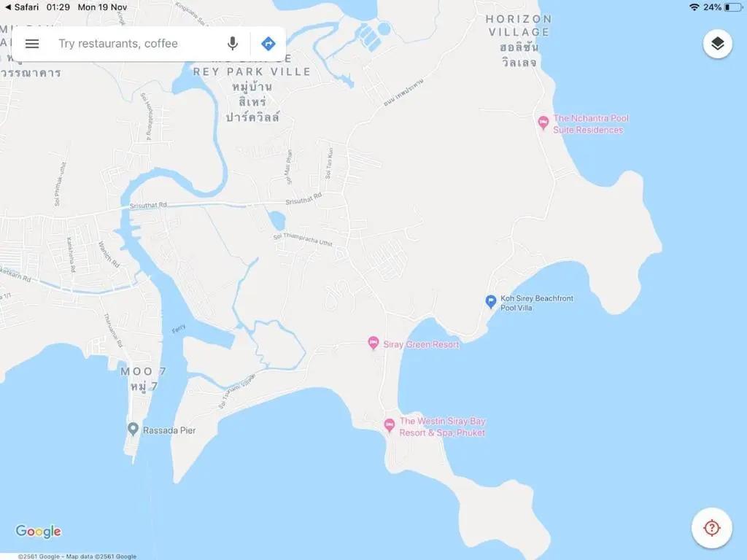Tap the Google logo
Image resolution: width=747 pixels, height=560 pixels.
(x=39, y=531)
